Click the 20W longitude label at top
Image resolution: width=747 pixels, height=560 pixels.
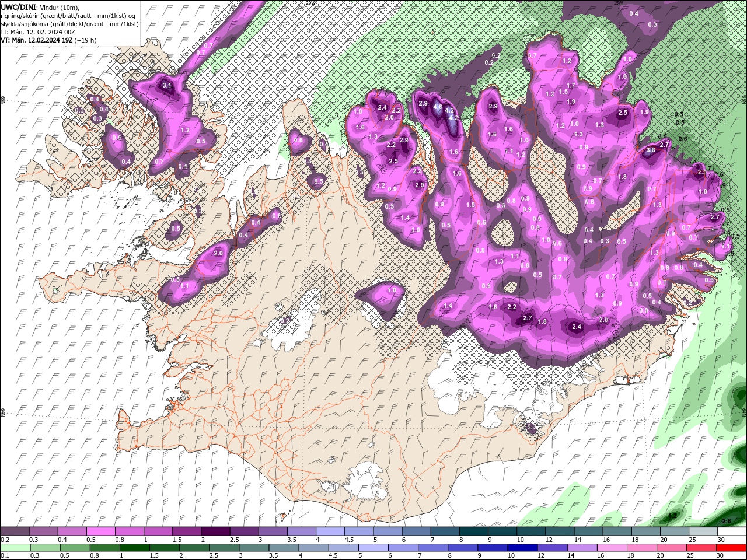310,2
